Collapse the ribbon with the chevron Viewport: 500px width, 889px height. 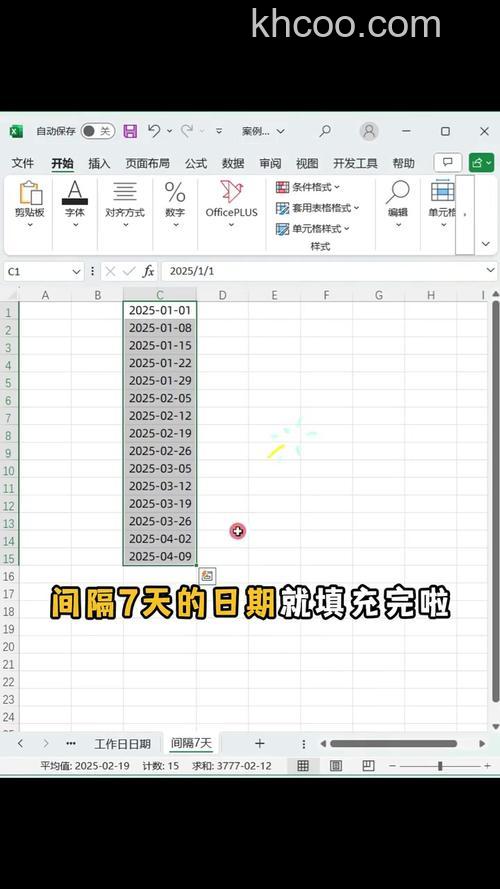[485, 244]
